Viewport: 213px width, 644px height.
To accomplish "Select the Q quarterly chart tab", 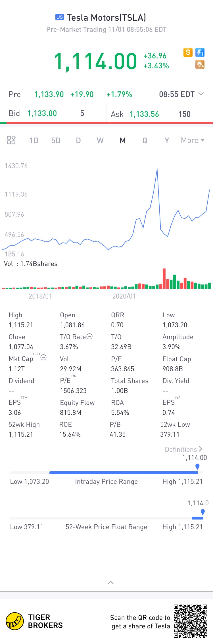I will point(145,141).
